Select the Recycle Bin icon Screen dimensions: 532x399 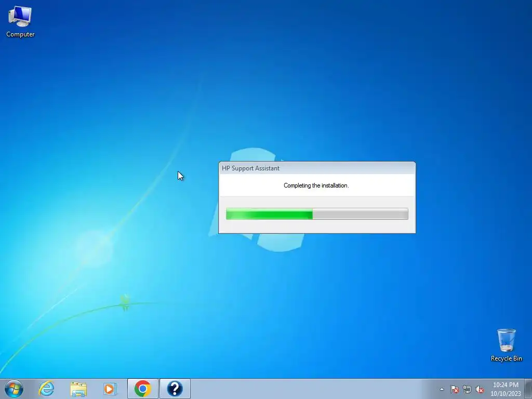point(506,345)
